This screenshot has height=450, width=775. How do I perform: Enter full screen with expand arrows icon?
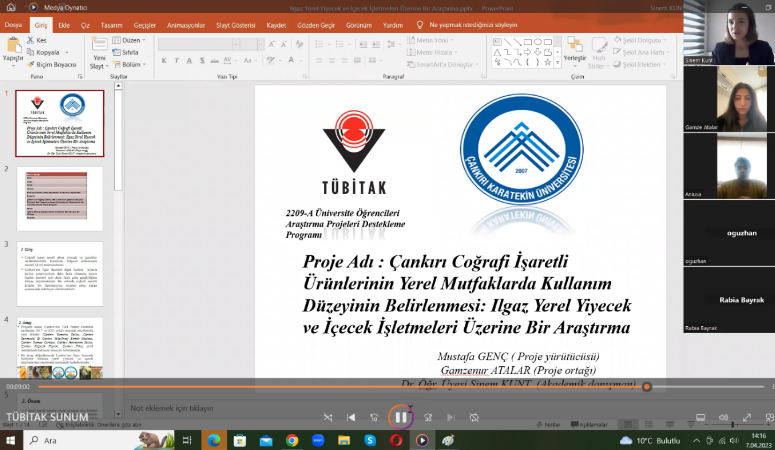(747, 417)
